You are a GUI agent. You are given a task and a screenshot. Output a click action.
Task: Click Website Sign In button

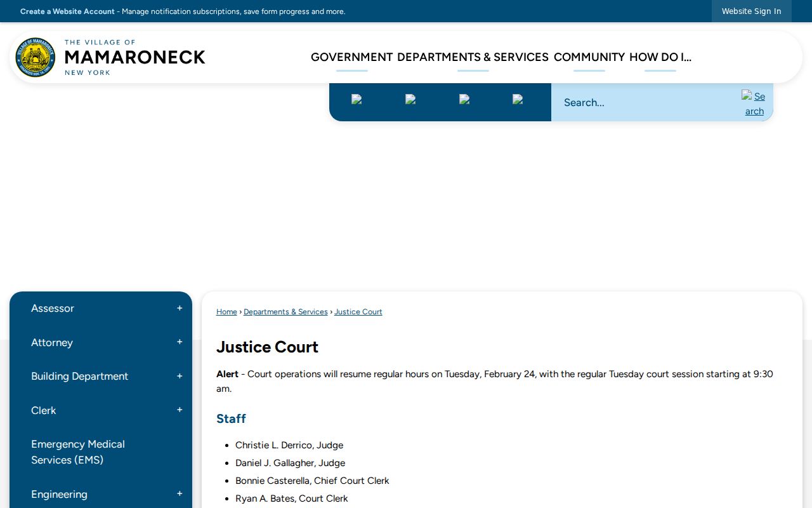(752, 11)
